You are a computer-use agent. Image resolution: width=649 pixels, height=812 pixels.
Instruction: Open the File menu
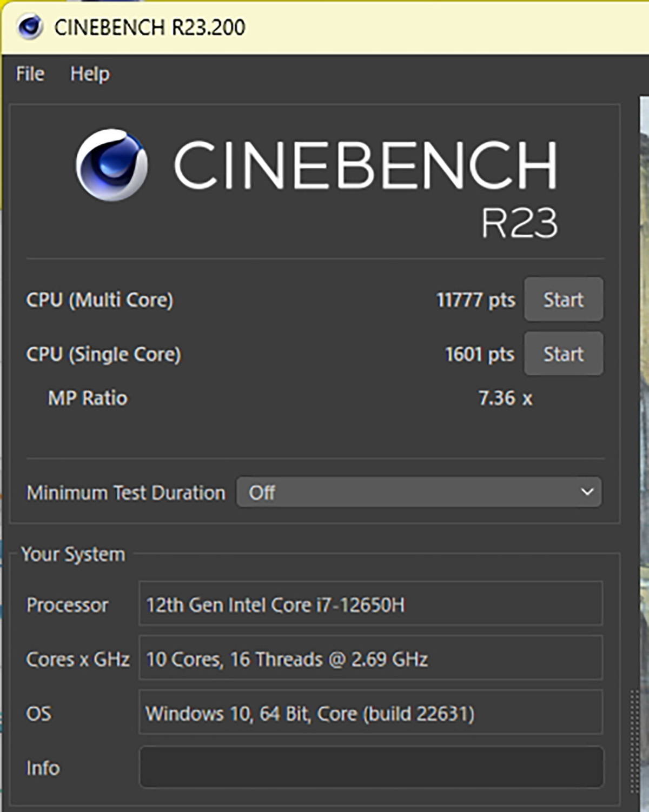coord(30,74)
